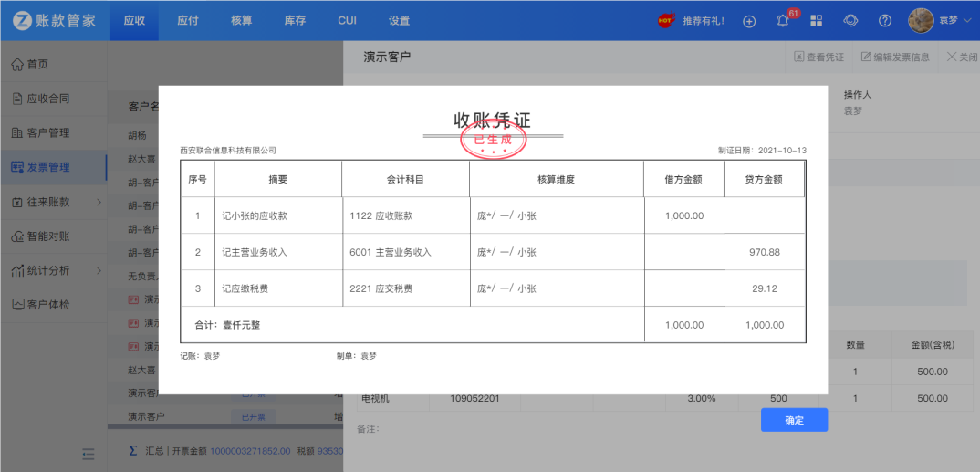
Task: Click 编辑发票信息 button
Action: (x=895, y=57)
